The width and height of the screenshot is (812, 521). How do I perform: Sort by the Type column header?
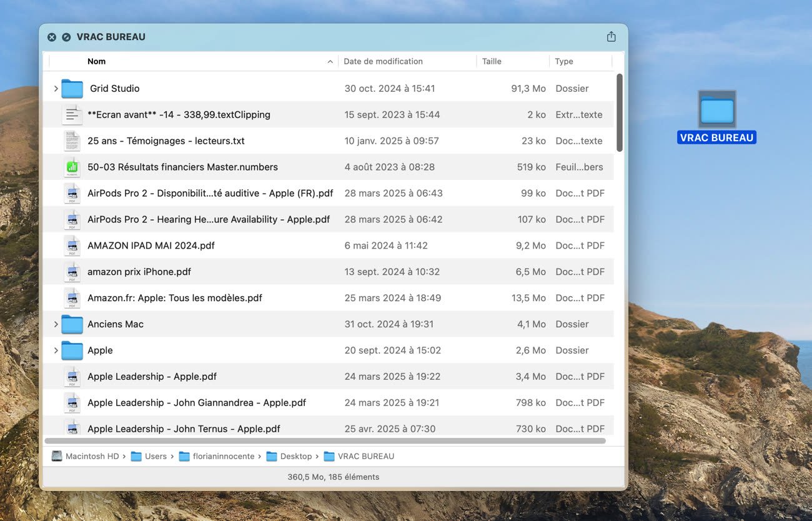(x=564, y=62)
